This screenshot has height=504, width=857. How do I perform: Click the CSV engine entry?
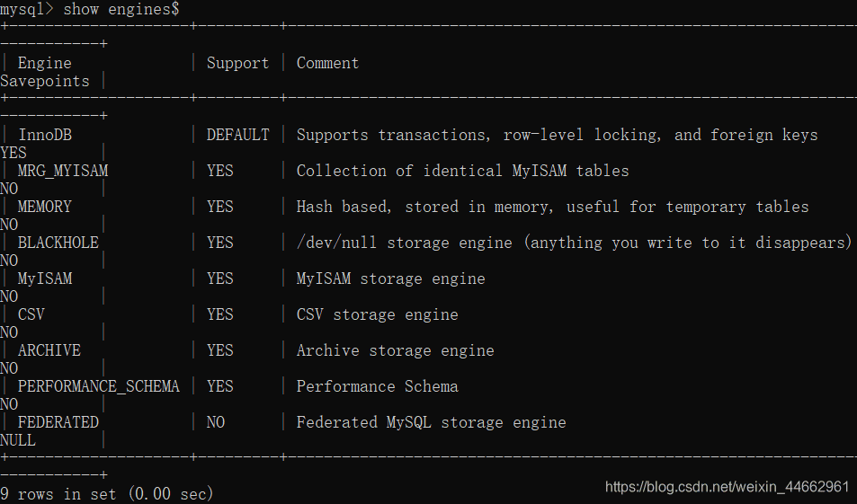click(31, 314)
